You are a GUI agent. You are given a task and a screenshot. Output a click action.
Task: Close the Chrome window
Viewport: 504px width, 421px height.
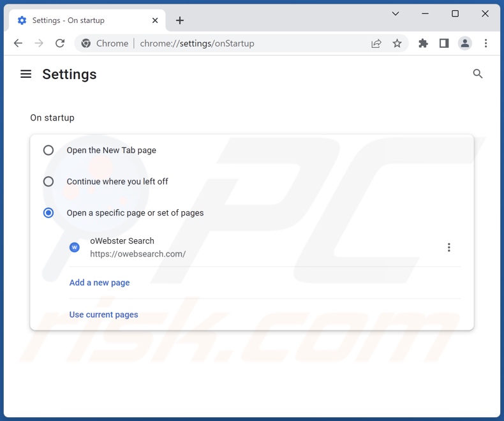pyautogui.click(x=485, y=13)
